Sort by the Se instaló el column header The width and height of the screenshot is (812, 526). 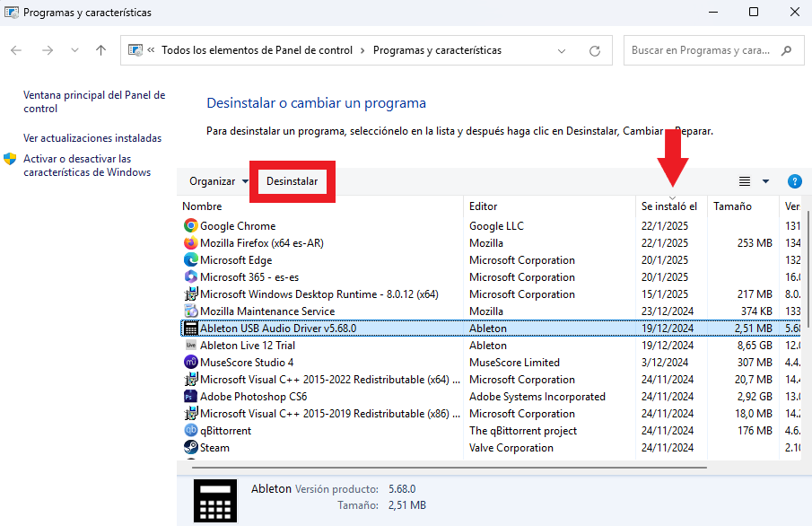coord(669,206)
